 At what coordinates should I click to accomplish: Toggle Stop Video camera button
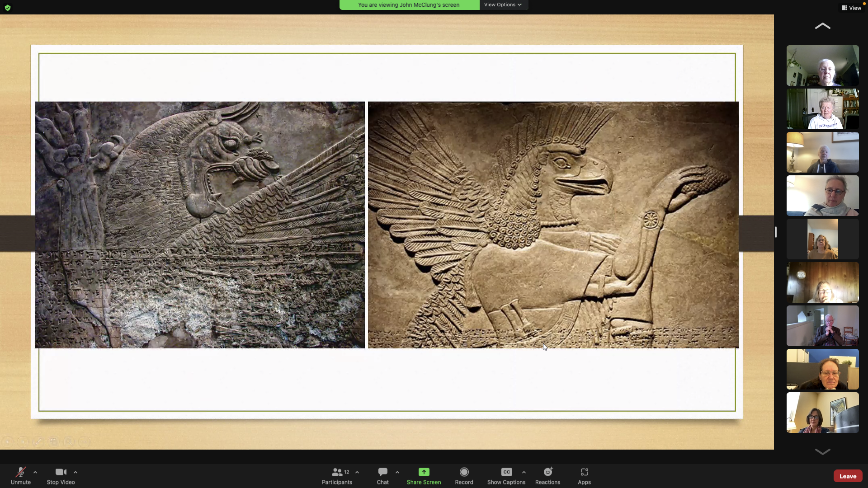tap(61, 472)
